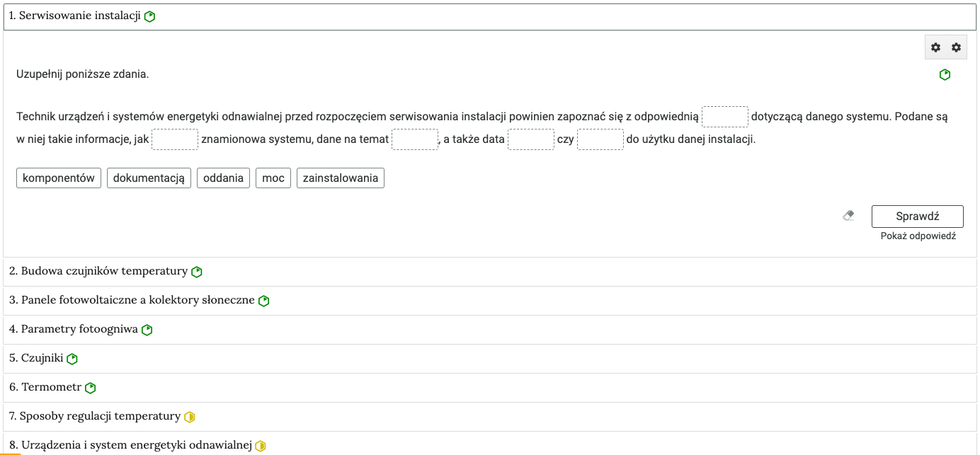
Task: Click green cube icon beside Budowa czujników temperatury
Action: (x=197, y=272)
